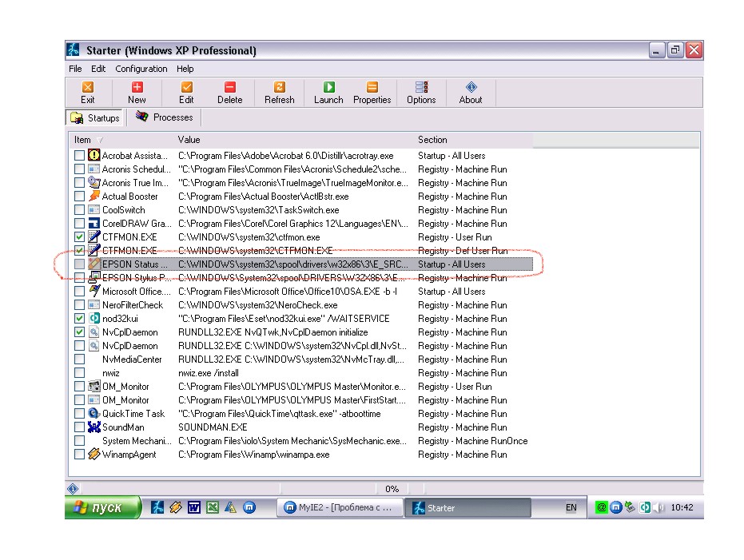This screenshot has width=744, height=560.
Task: Select the EPSON Stylus P... row
Action: coord(303,277)
